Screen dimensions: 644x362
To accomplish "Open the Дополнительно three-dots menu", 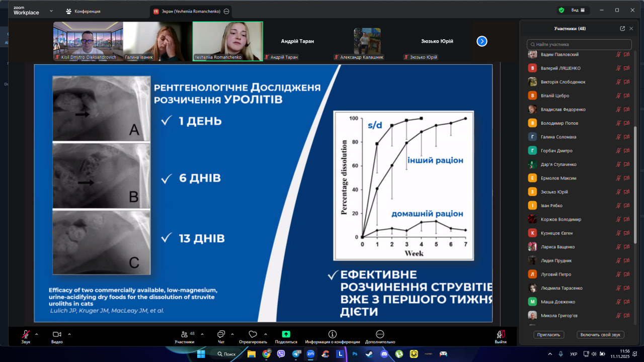I will coord(380,335).
